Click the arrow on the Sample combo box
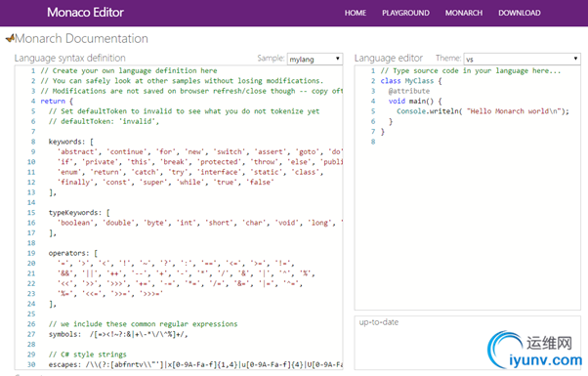Viewport: 588px width, 376px height. (x=338, y=59)
